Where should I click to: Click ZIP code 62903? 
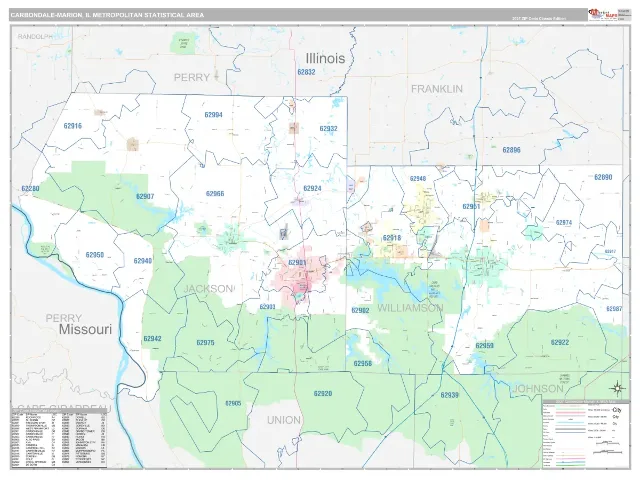click(267, 307)
